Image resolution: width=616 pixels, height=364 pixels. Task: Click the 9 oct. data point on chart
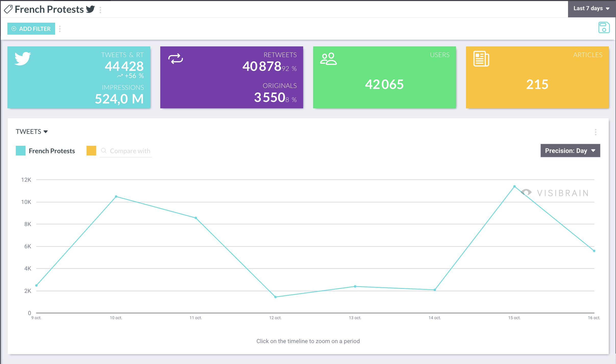coord(36,285)
